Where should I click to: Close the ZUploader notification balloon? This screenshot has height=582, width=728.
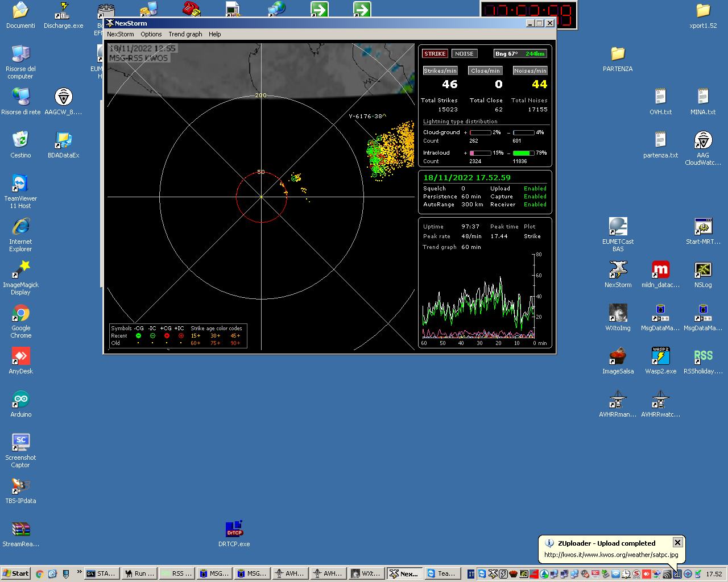click(677, 542)
